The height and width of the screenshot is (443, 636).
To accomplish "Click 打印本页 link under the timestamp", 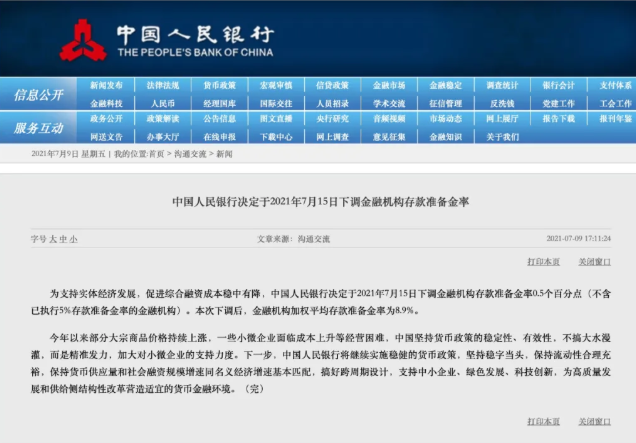I will 544,262.
